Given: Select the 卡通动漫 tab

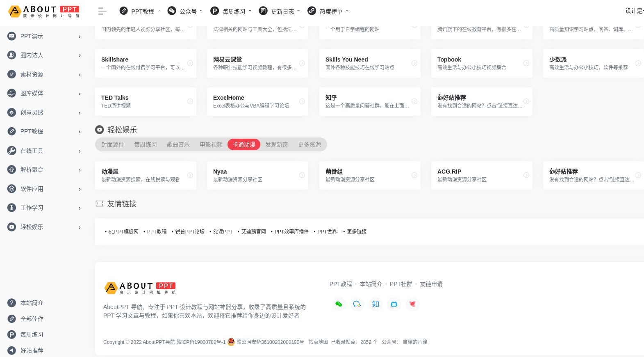Looking at the screenshot, I should pyautogui.click(x=244, y=144).
